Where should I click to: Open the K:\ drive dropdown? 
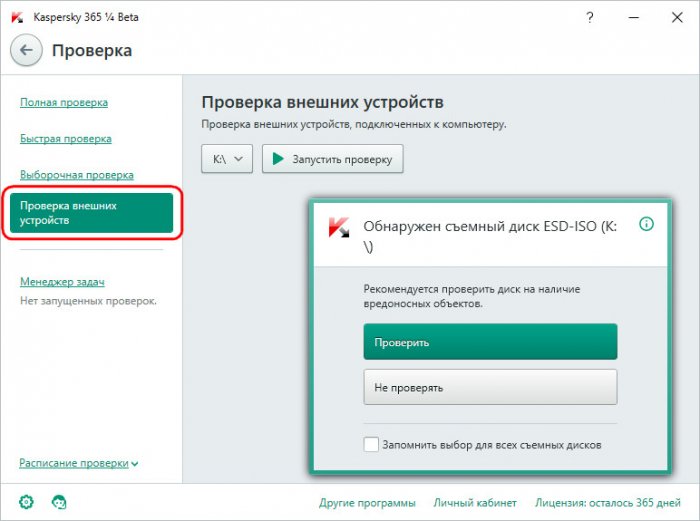(x=227, y=158)
